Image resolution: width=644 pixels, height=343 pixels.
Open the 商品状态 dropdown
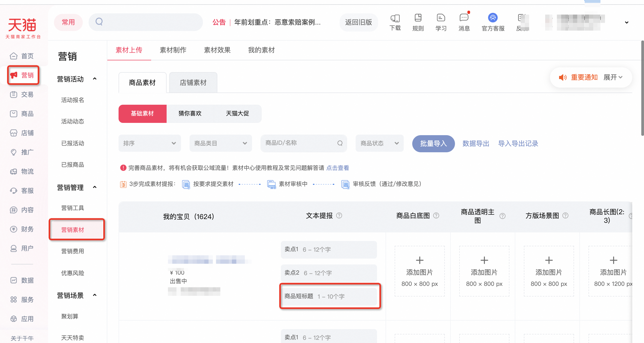379,143
